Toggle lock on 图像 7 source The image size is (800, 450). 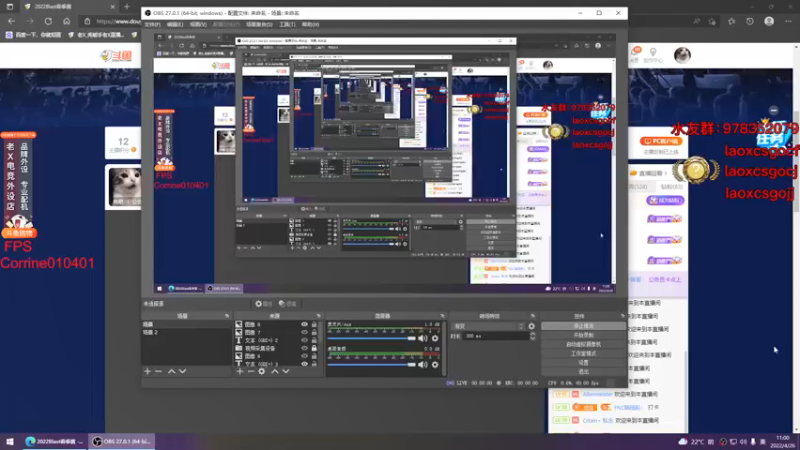pos(314,332)
